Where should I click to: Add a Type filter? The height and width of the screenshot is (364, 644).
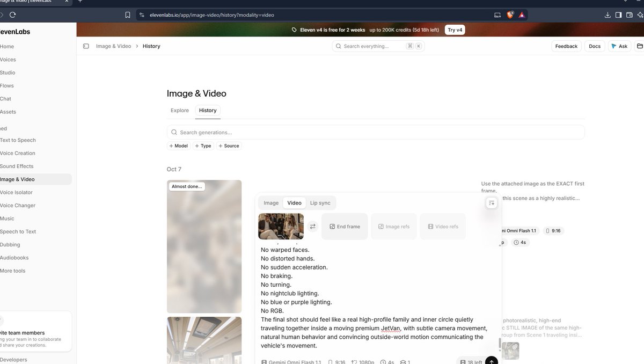(203, 145)
